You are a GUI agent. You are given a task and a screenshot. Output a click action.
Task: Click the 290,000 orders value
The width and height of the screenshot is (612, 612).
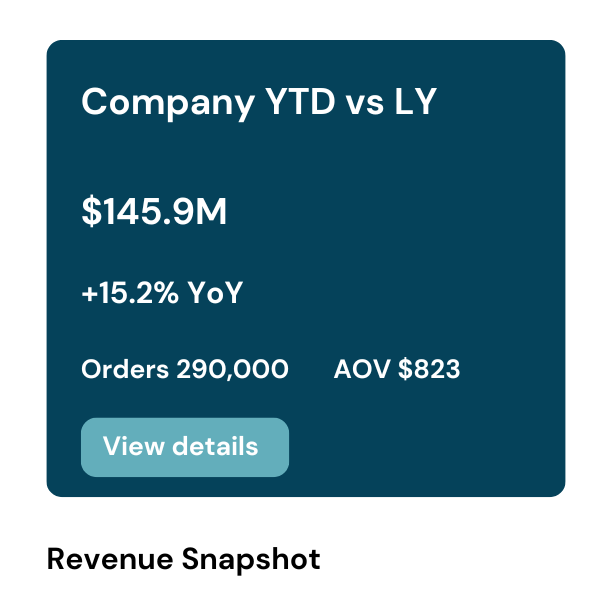coord(232,370)
